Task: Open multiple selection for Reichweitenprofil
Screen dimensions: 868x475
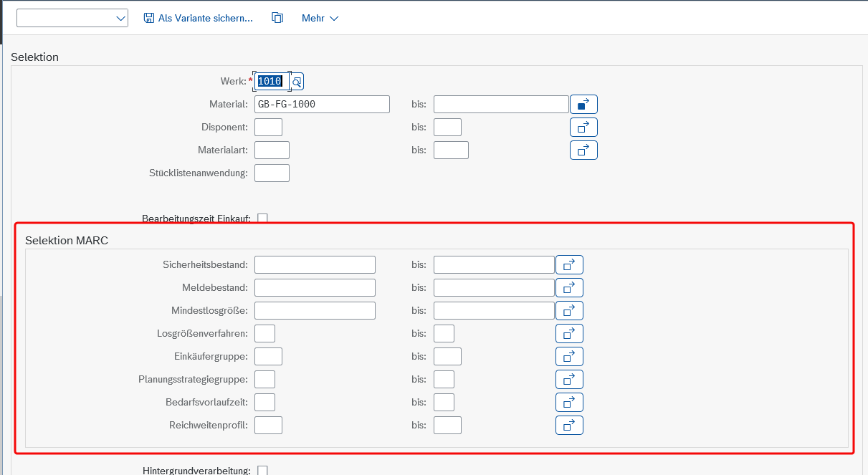Action: point(569,426)
